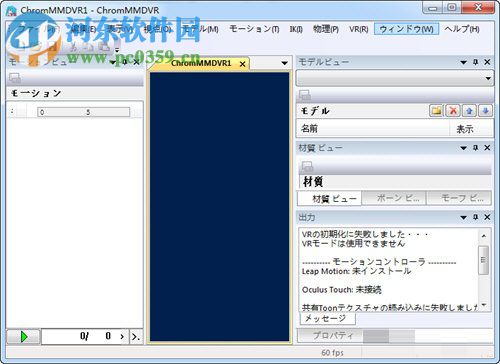Click the dark blue 3D viewport
Viewport: 500px width, 364px height.
pos(219,207)
